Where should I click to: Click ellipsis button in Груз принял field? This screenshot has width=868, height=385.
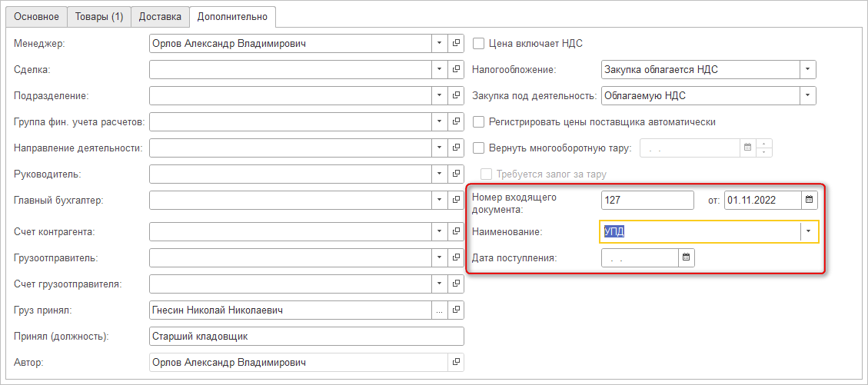click(439, 310)
